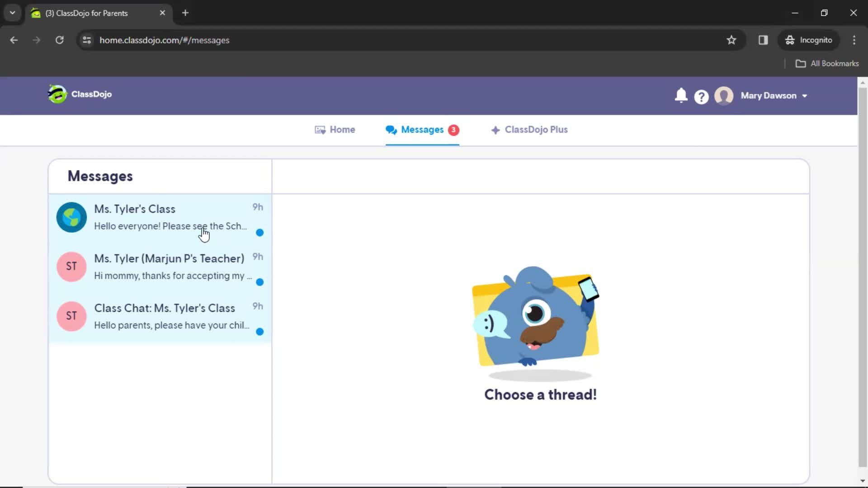Click the ST avatar beside Ms. Tyler (Marjun P's Teacher)
The width and height of the screenshot is (868, 488).
click(x=71, y=267)
